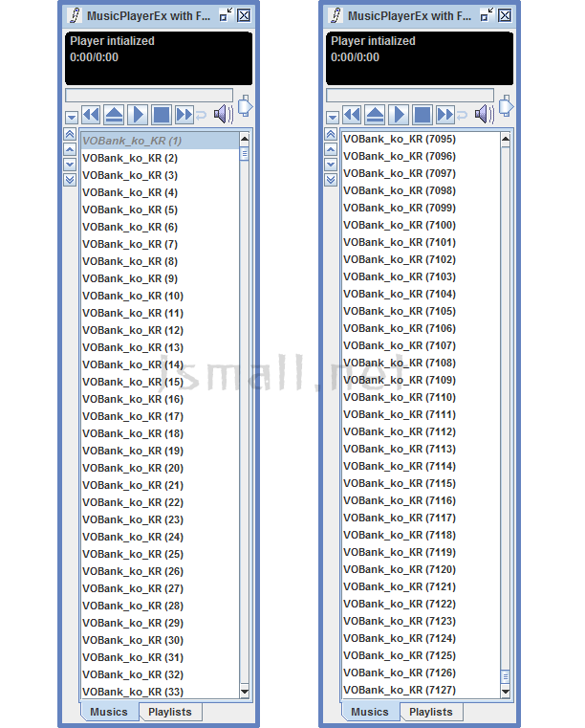Select track VOBank_ko_KR (17)
The image size is (585, 728).
point(160,416)
